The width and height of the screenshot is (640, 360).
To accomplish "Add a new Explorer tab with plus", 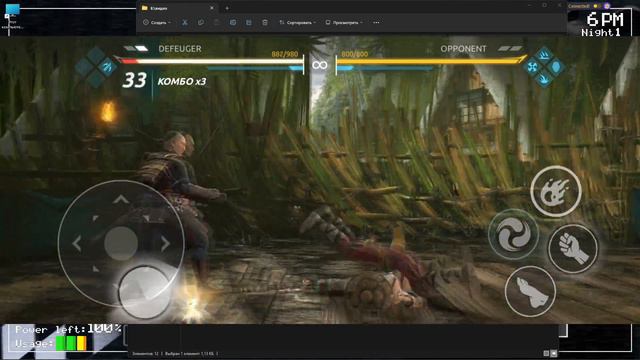I will click(x=227, y=8).
